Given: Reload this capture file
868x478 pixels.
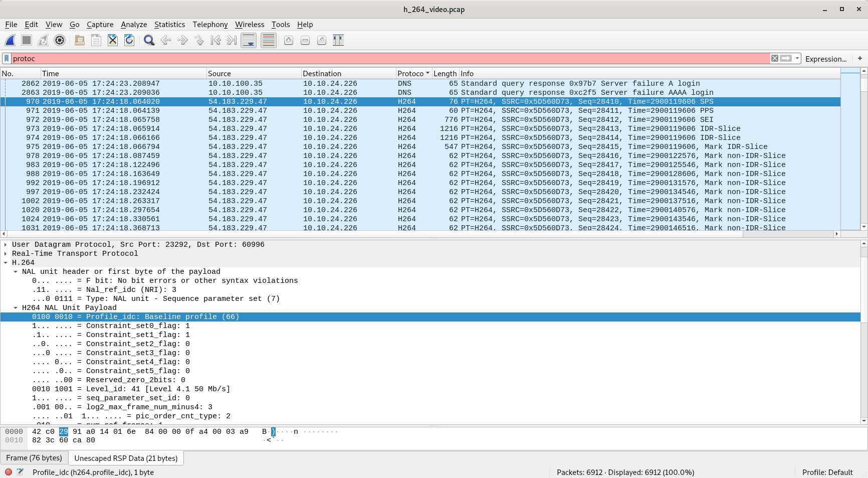Looking at the screenshot, I should coord(129,40).
